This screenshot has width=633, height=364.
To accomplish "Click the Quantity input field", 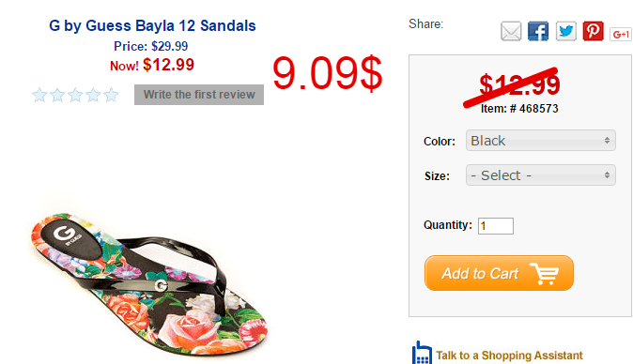I will pos(496,226).
